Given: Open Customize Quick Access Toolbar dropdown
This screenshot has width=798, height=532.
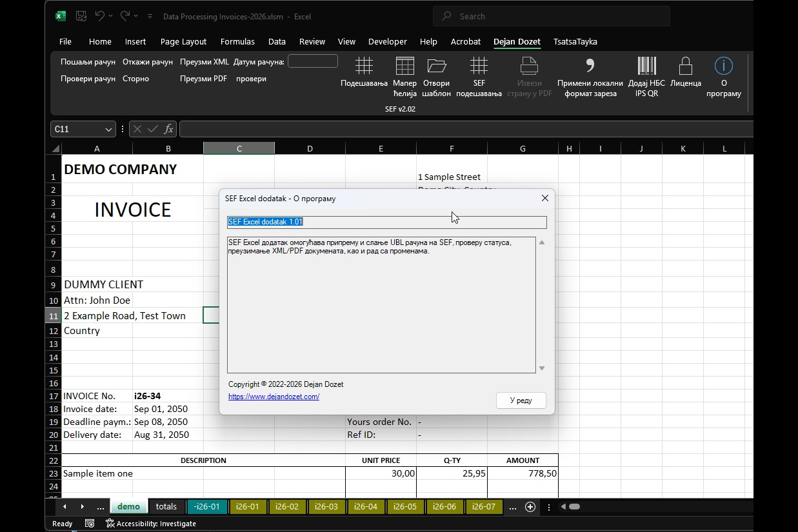Looking at the screenshot, I should tap(150, 16).
